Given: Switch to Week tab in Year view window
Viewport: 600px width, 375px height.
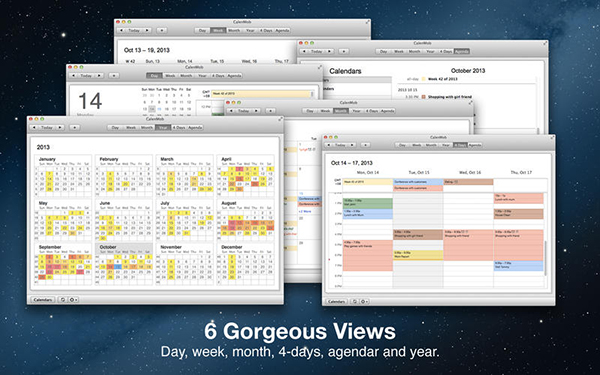Looking at the screenshot, I should tap(131, 127).
